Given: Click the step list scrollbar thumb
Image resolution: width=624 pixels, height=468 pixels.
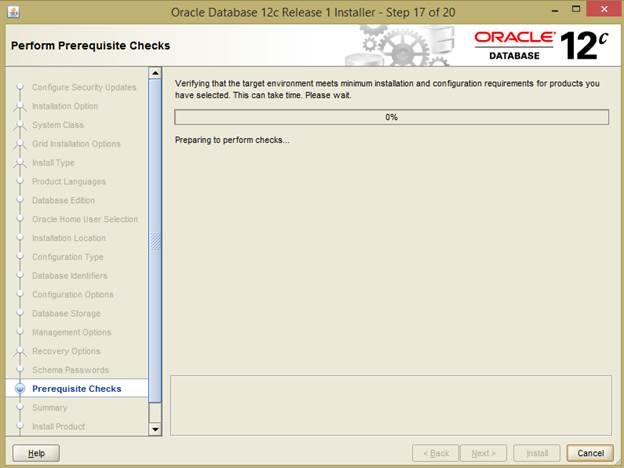Looking at the screenshot, I should [155, 241].
